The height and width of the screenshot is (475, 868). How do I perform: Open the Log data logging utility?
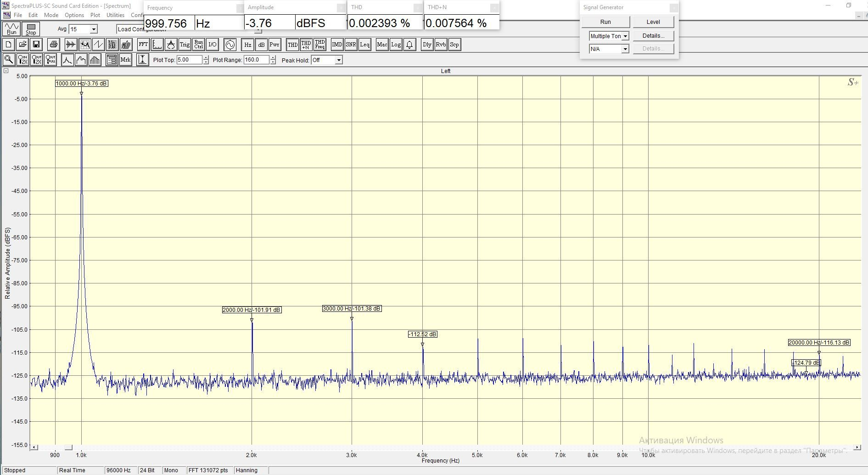point(396,45)
